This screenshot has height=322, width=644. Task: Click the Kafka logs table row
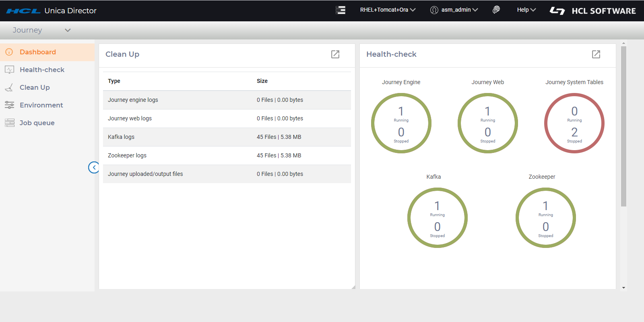pos(227,137)
